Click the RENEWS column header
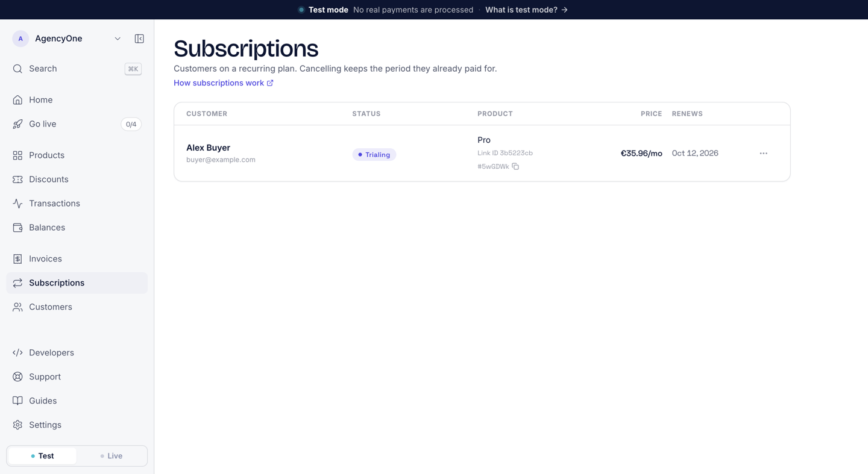868x474 pixels. (687, 114)
